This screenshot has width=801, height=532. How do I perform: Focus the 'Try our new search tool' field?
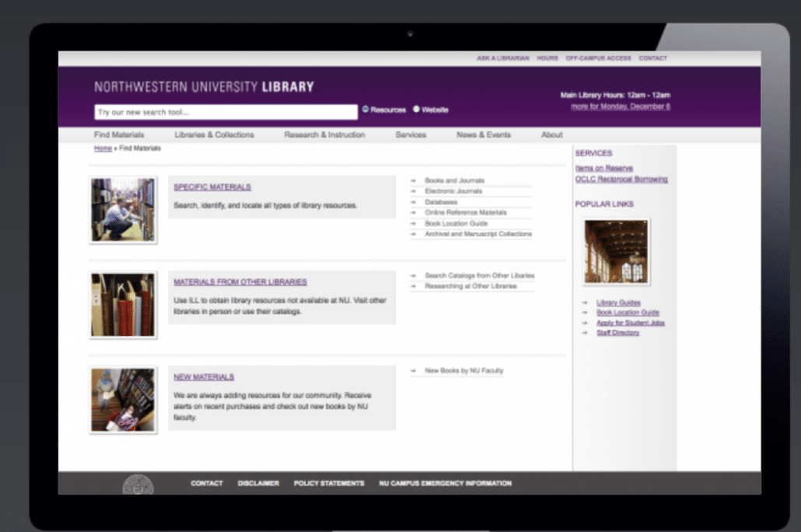pyautogui.click(x=226, y=112)
